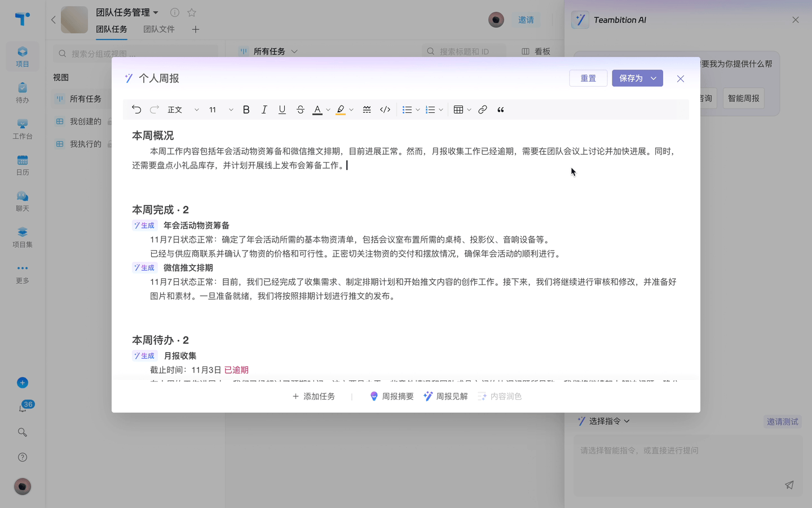Reset the report with 重置 button
Image resolution: width=812 pixels, height=508 pixels.
coord(588,78)
